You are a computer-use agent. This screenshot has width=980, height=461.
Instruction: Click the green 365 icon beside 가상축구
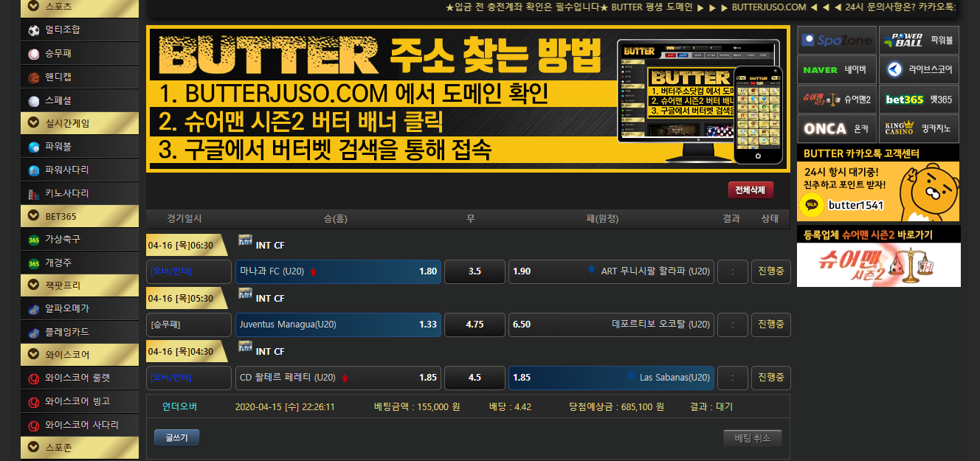34,240
